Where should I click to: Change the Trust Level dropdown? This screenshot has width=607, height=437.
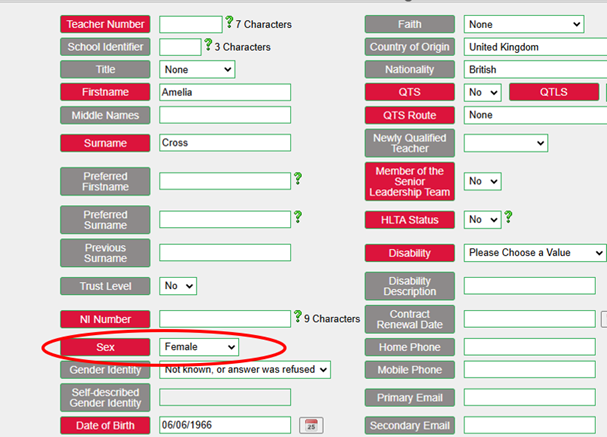178,286
